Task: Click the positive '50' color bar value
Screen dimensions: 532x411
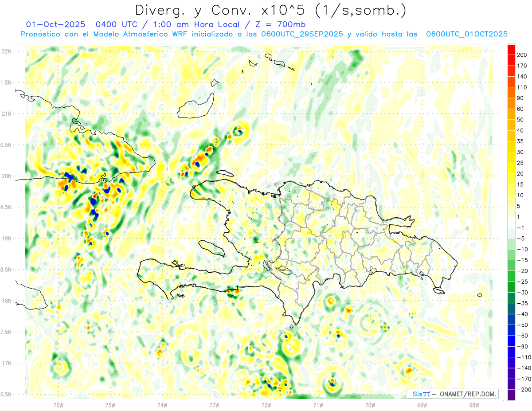Action: coord(520,120)
